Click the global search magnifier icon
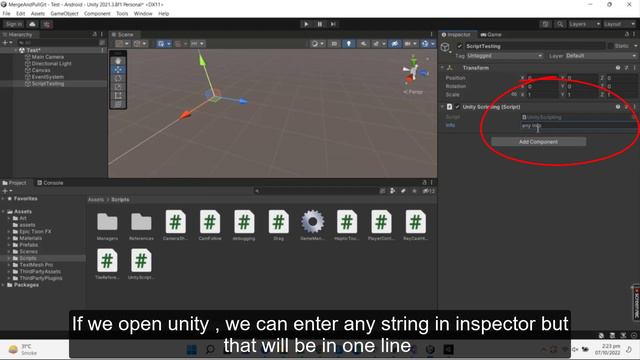The image size is (640, 360). pos(560,24)
